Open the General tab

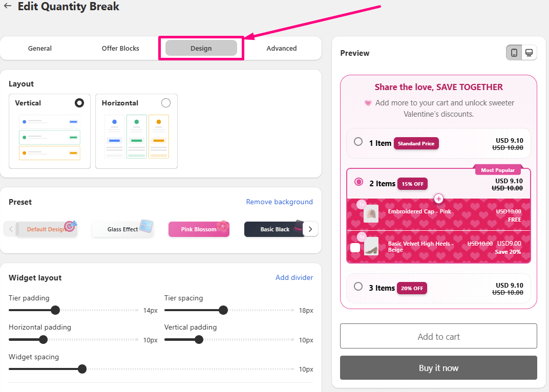[x=40, y=48]
